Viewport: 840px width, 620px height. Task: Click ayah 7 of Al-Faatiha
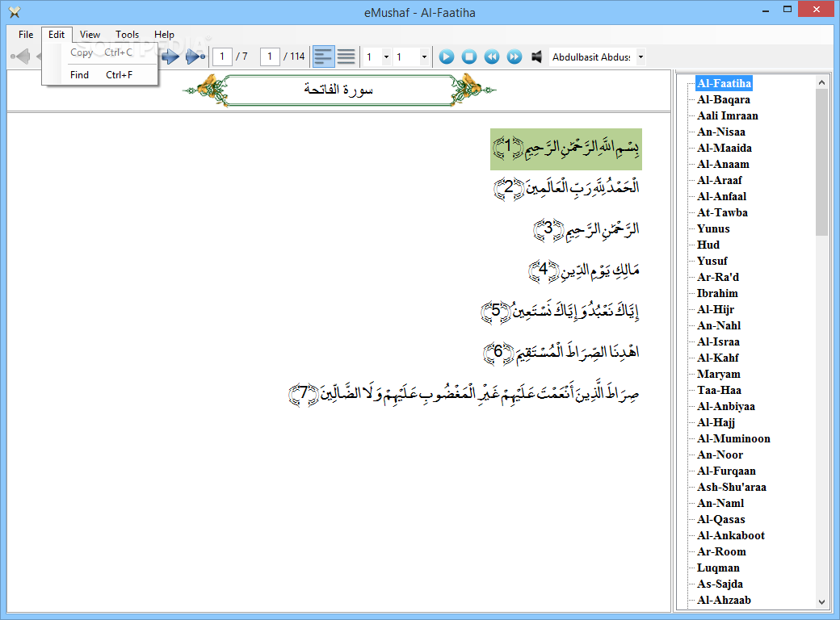click(464, 395)
